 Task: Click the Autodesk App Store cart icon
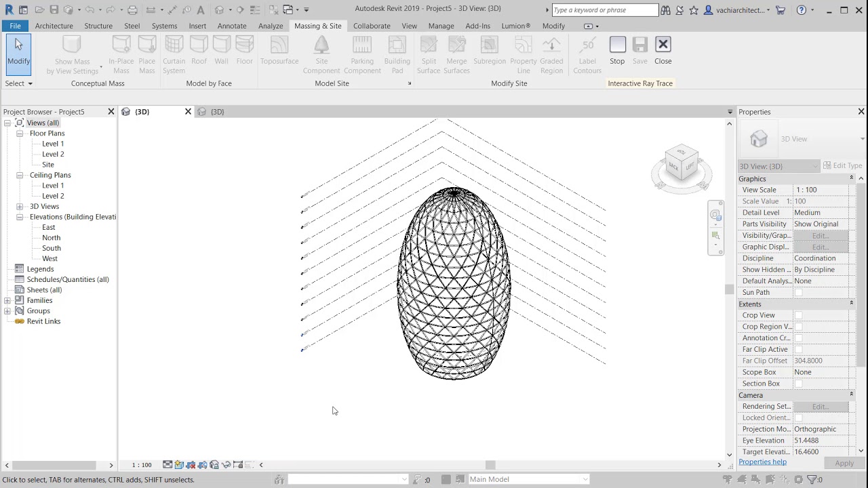point(781,9)
